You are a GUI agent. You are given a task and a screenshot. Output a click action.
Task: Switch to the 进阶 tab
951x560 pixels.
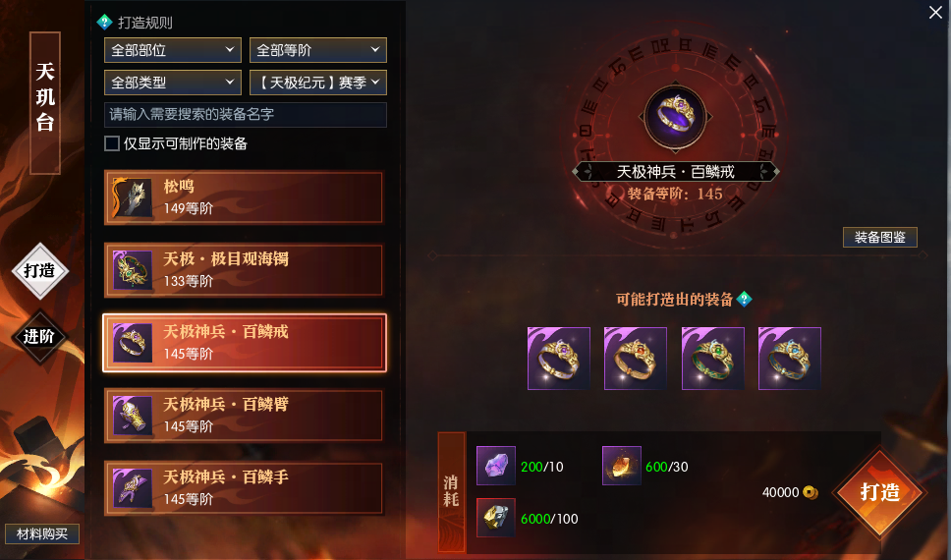(x=39, y=337)
